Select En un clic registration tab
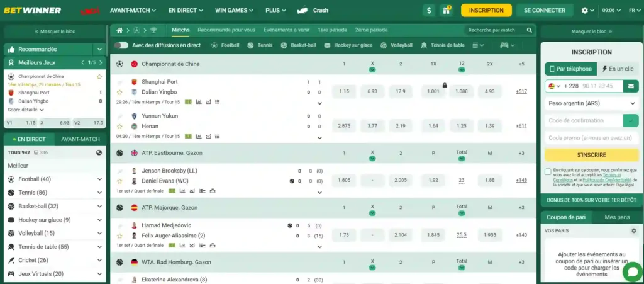644x284 pixels. tap(618, 69)
